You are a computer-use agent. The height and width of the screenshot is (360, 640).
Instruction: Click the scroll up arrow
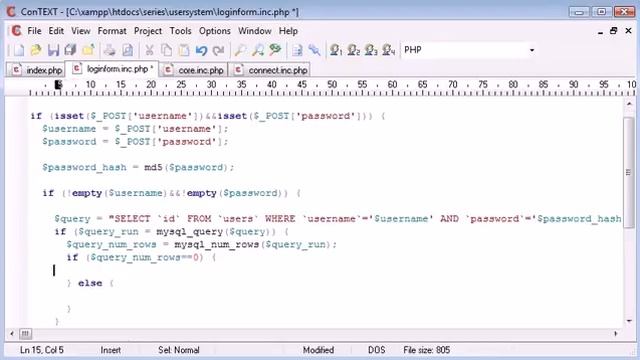click(629, 104)
